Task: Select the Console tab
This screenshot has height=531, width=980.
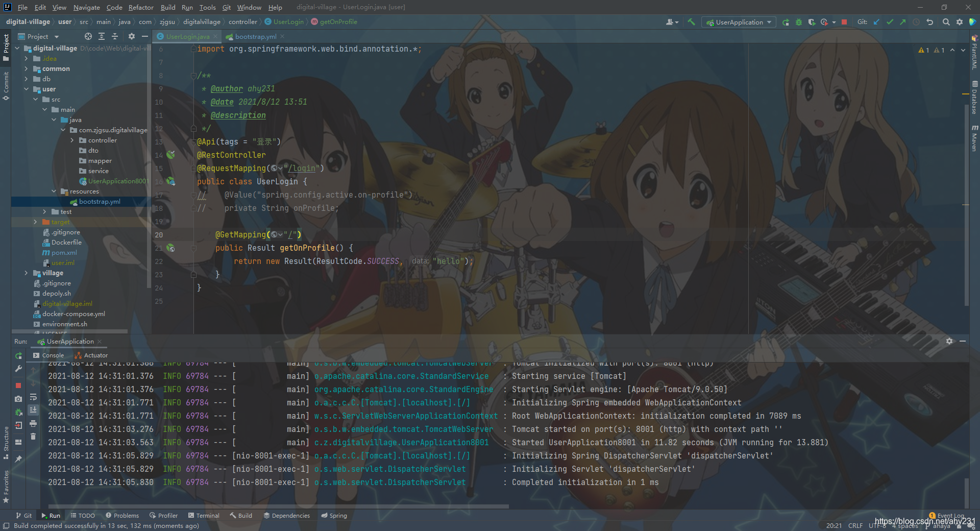Action: tap(48, 355)
